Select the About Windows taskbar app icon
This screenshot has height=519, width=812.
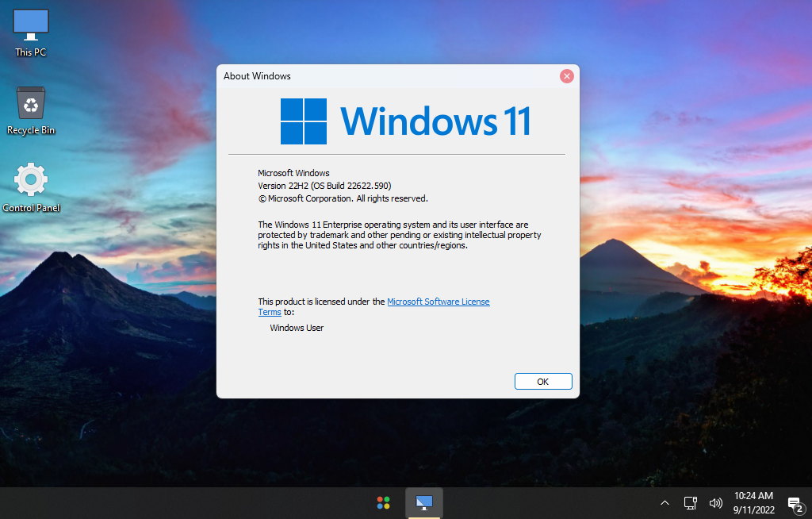pyautogui.click(x=424, y=502)
